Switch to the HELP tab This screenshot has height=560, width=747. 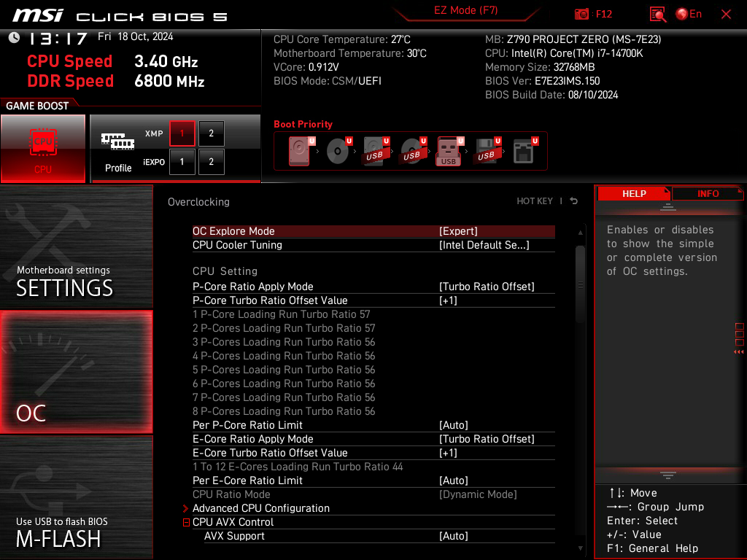634,194
